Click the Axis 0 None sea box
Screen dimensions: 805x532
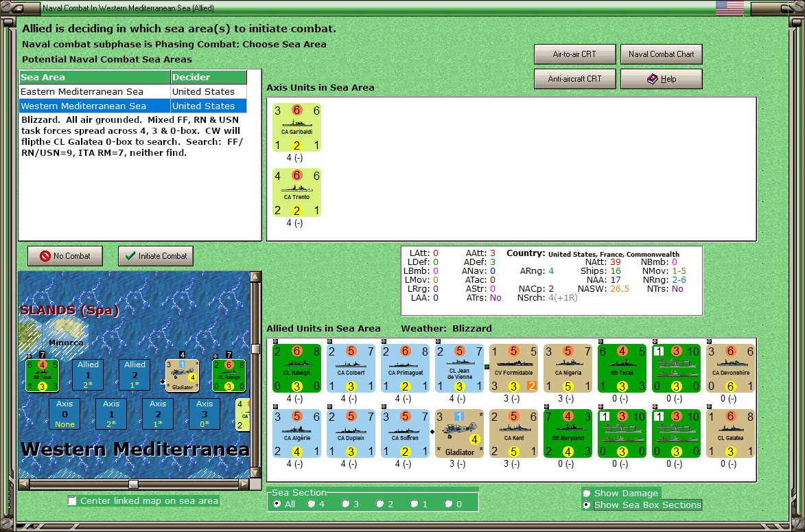[x=65, y=414]
